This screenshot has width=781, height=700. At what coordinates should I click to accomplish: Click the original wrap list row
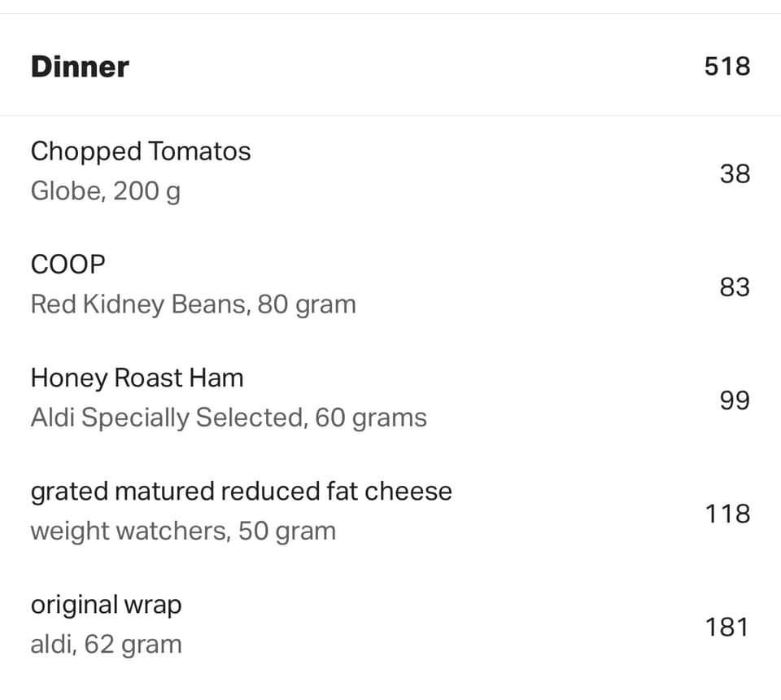pos(390,624)
